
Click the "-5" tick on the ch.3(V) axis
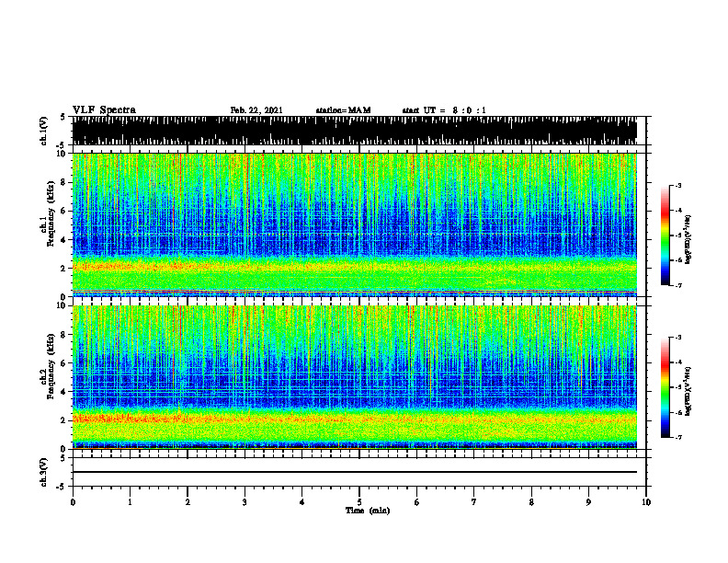(x=63, y=487)
